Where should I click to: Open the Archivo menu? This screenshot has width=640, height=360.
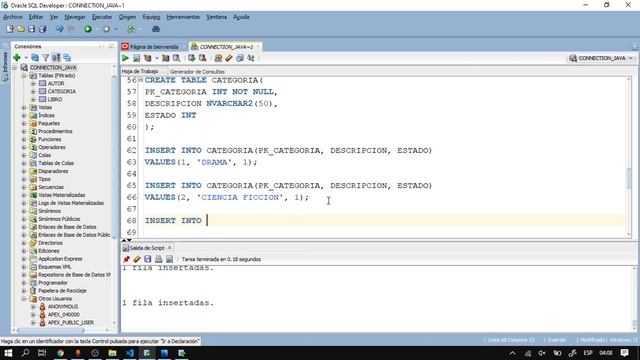coord(13,17)
